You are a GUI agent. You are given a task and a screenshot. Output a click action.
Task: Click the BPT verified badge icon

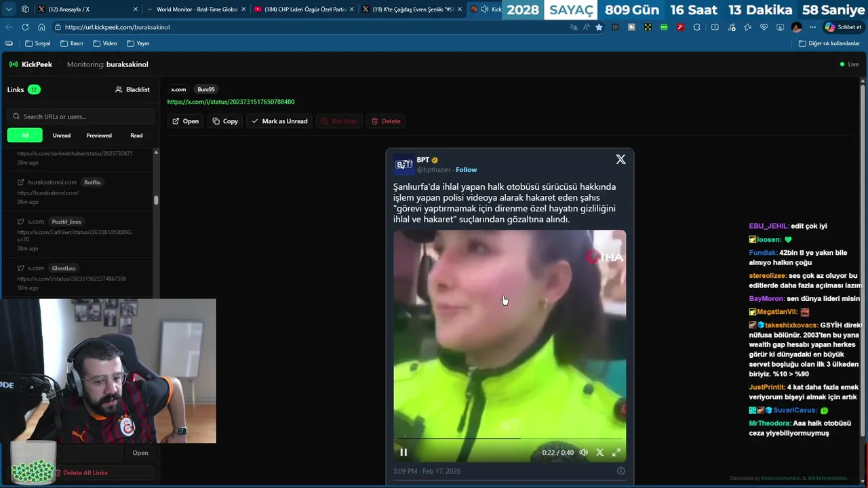[x=435, y=161]
